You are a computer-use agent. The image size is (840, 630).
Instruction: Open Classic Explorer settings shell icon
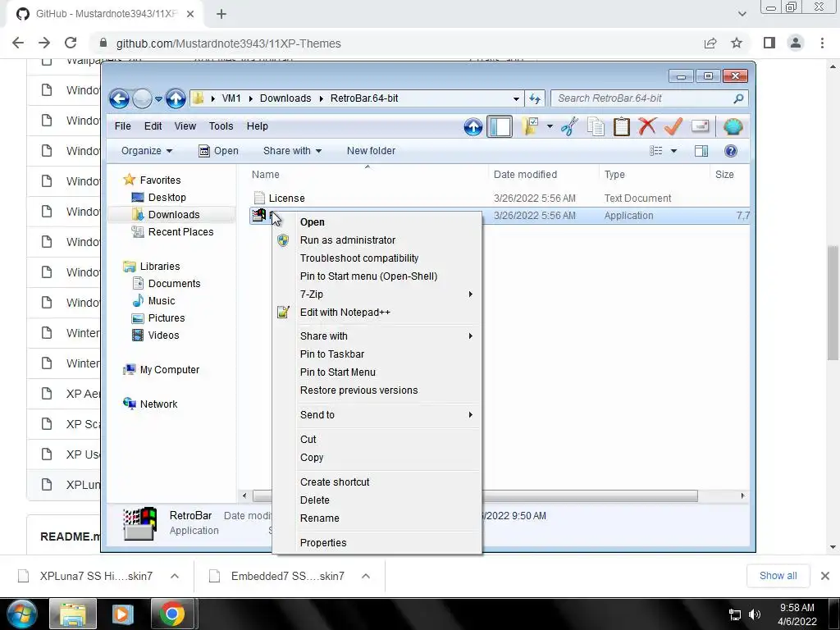[733, 127]
